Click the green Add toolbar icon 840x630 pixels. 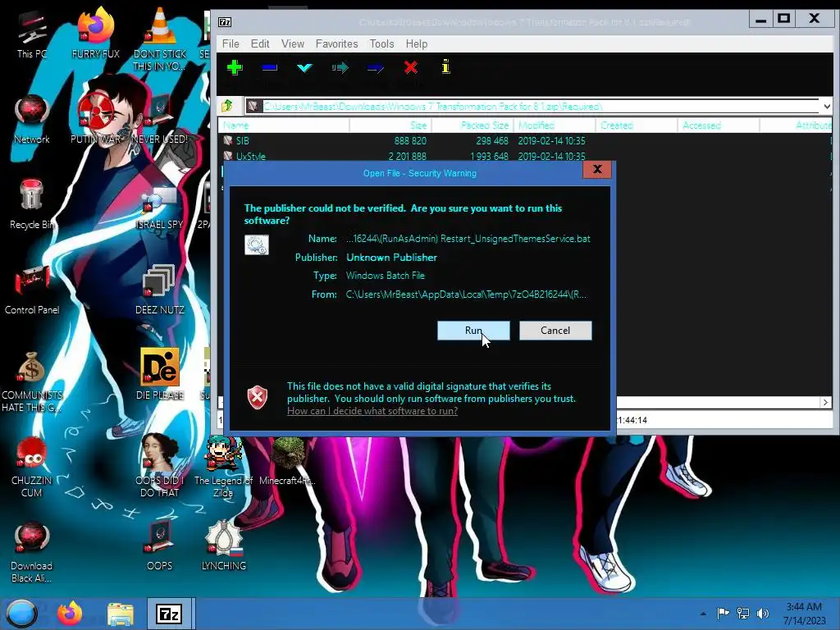pyautogui.click(x=235, y=67)
